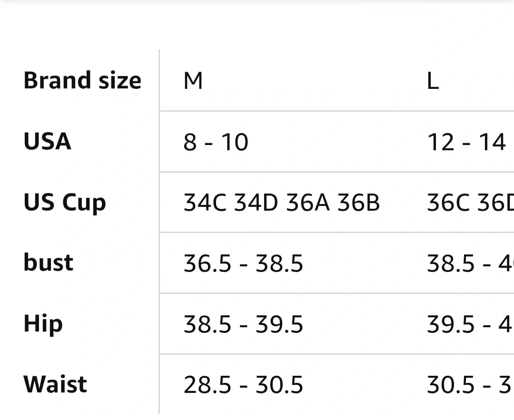Click the cup cell starting with 36C
The image size is (514, 420).
pos(470,203)
